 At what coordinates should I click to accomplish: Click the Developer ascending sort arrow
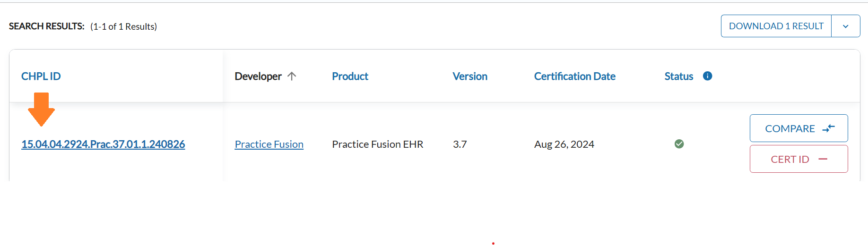(x=292, y=76)
